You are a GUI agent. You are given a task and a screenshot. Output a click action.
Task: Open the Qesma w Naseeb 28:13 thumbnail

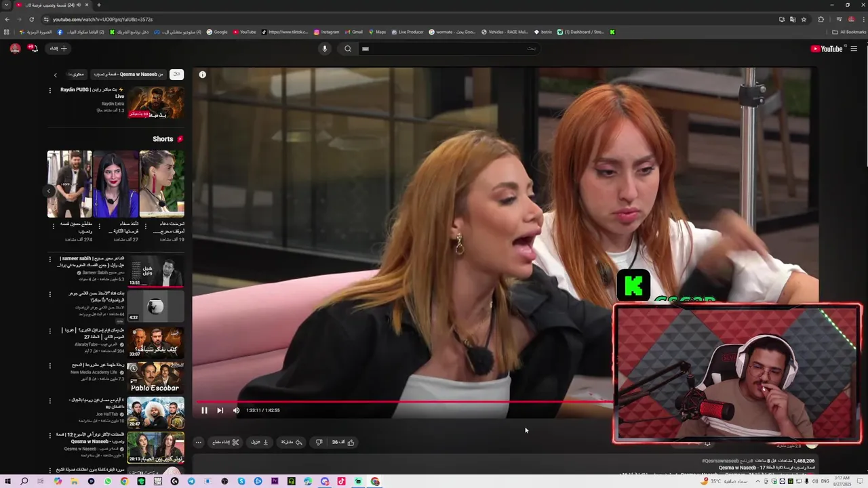[156, 448]
